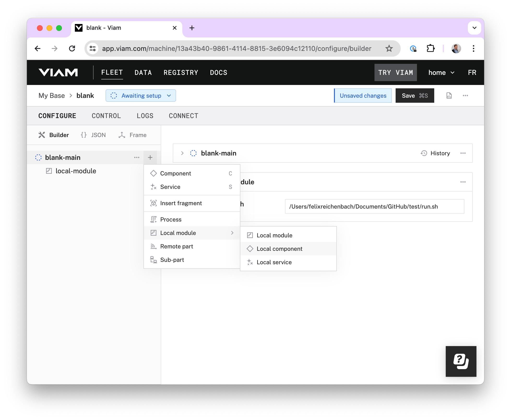
Task: Open the DOCS navigation link
Action: coord(218,72)
